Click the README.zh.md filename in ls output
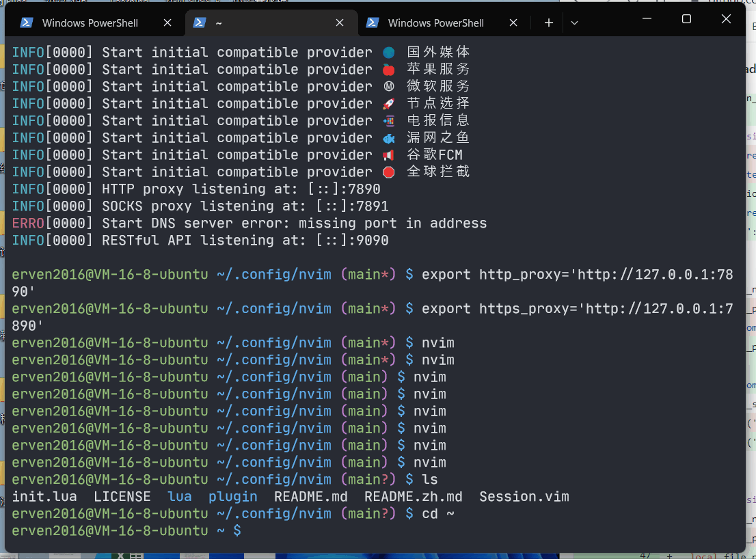Screen dimensions: 756x559 [413, 496]
